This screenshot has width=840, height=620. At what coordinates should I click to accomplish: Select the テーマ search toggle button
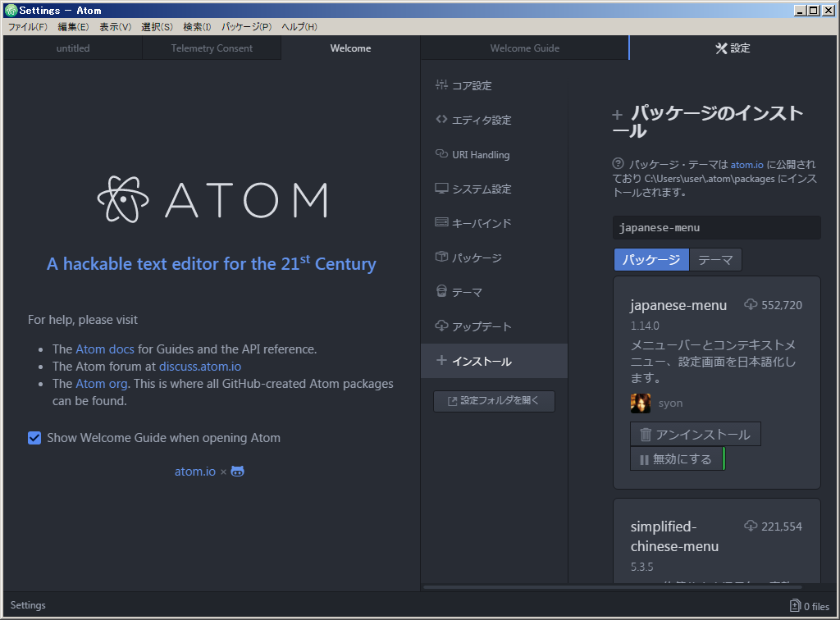715,260
